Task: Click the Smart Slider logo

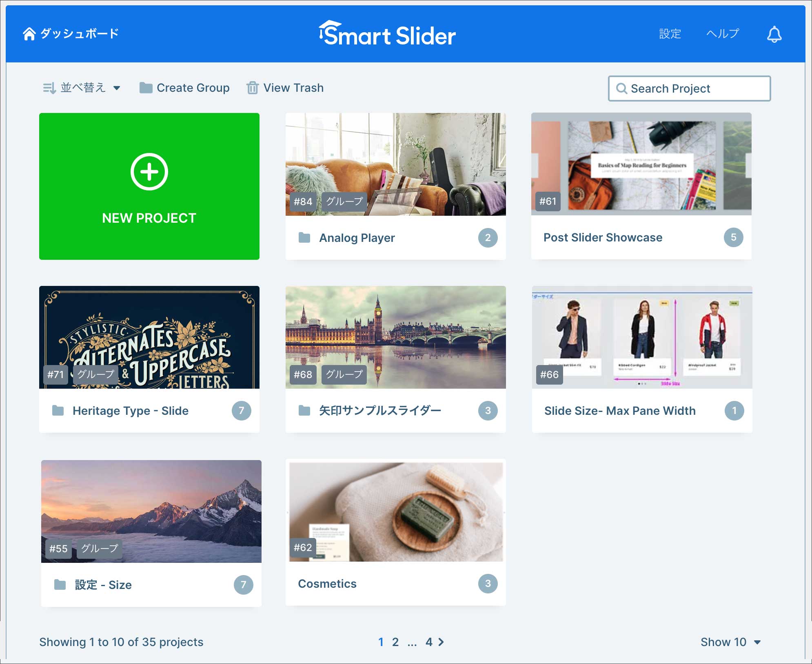Action: [387, 34]
